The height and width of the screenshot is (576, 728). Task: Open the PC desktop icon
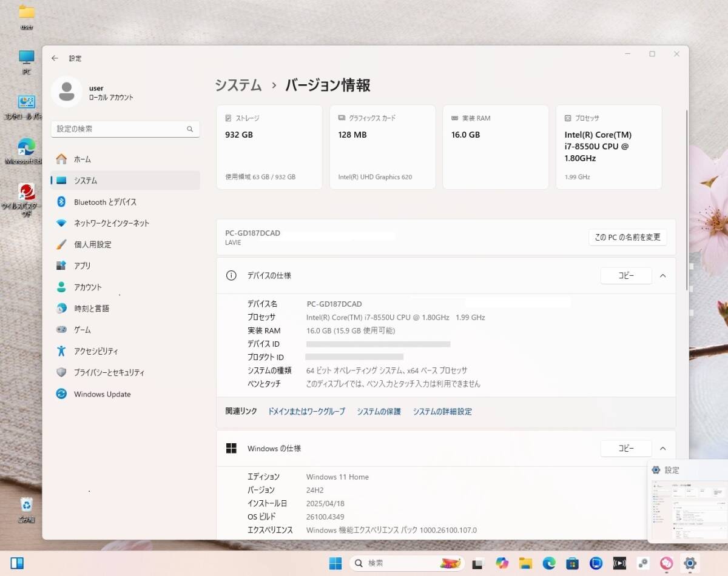tap(26, 62)
